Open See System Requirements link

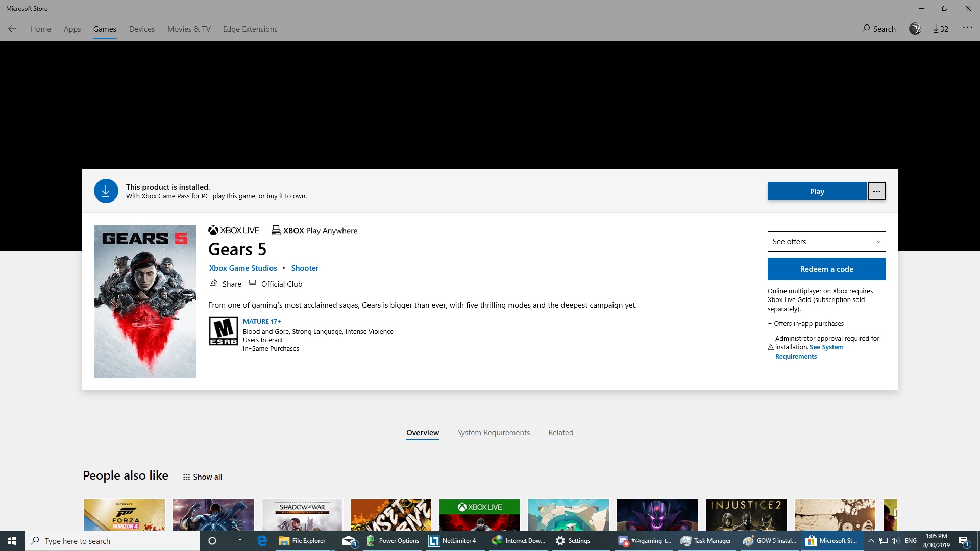pyautogui.click(x=809, y=352)
